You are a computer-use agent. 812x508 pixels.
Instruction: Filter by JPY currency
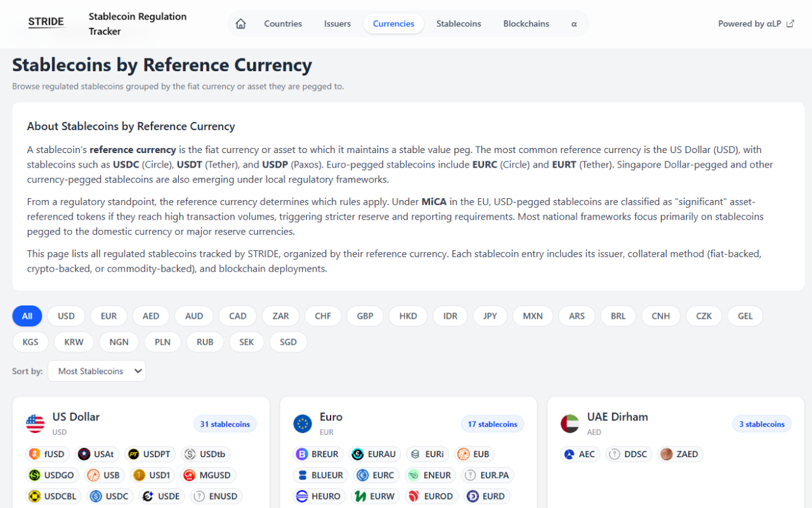click(490, 316)
